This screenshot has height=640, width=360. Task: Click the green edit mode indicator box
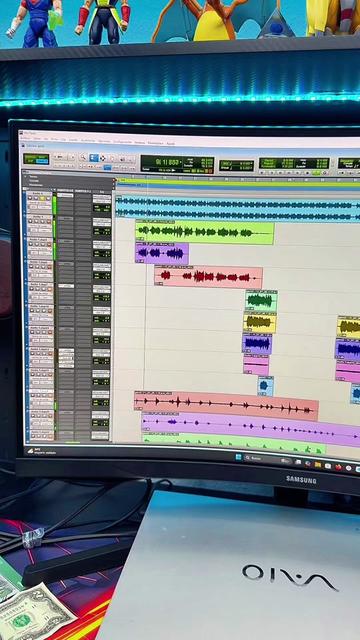pyautogui.click(x=36, y=159)
